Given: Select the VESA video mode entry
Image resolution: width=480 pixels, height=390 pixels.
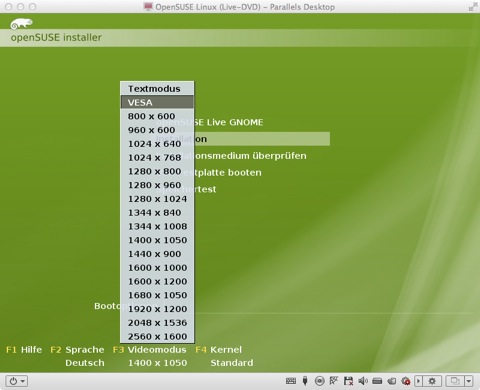Looking at the screenshot, I should click(157, 102).
